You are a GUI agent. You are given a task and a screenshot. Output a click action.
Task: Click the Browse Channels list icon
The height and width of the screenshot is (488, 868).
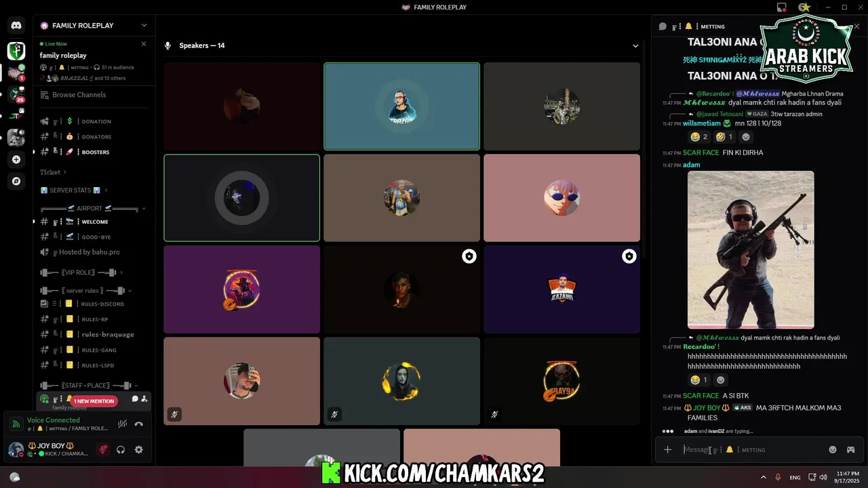45,95
